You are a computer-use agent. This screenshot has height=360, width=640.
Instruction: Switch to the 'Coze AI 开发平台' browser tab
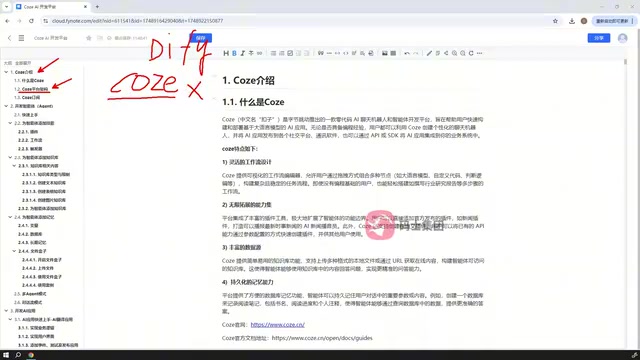51,7
